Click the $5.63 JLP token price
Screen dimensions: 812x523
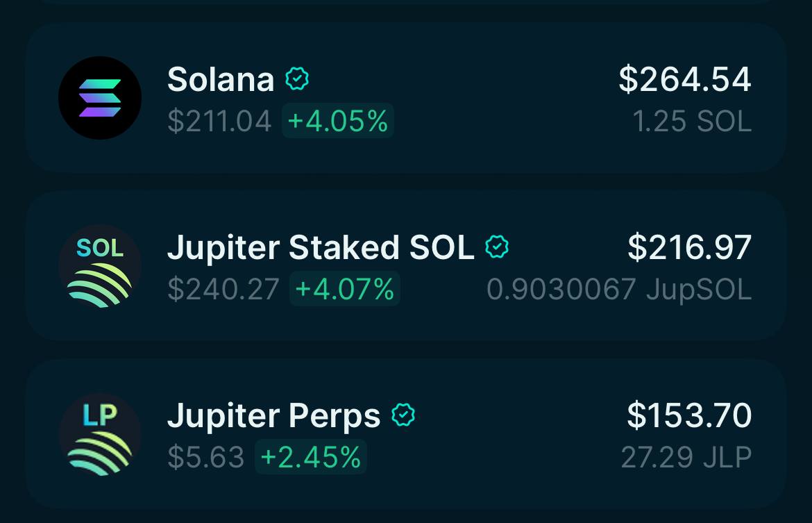(x=206, y=458)
